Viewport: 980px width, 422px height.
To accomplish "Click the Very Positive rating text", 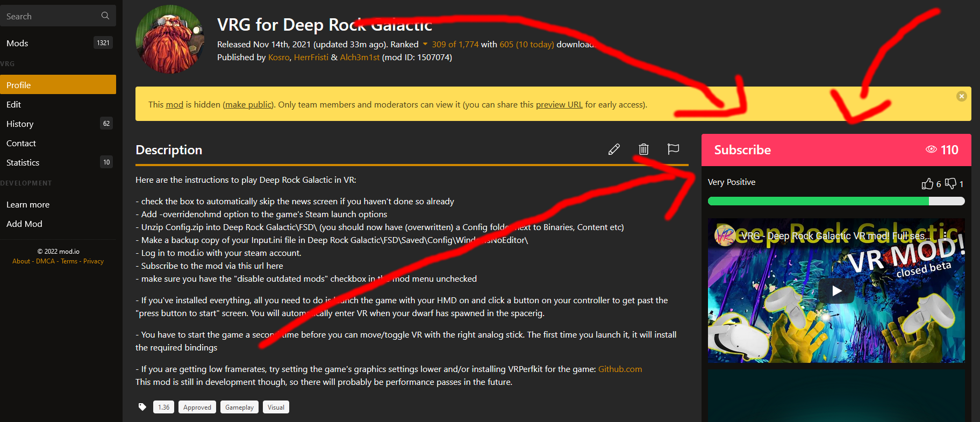I will pos(732,182).
